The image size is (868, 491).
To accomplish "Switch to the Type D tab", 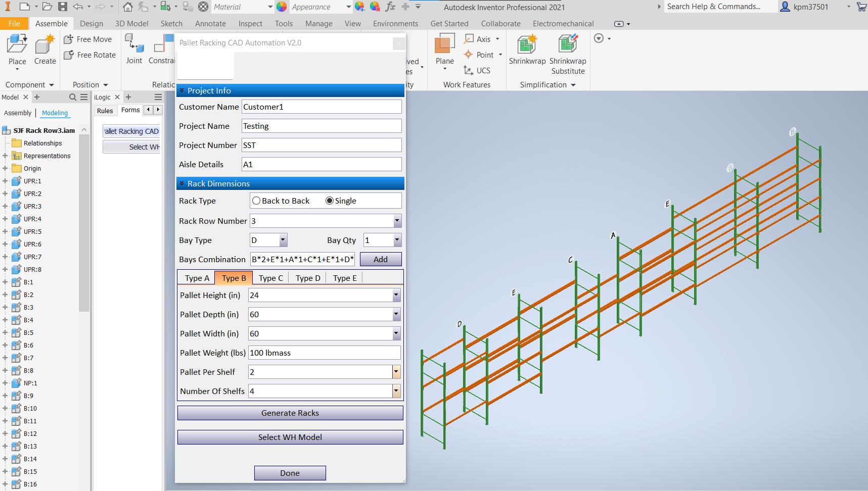I will click(x=308, y=278).
